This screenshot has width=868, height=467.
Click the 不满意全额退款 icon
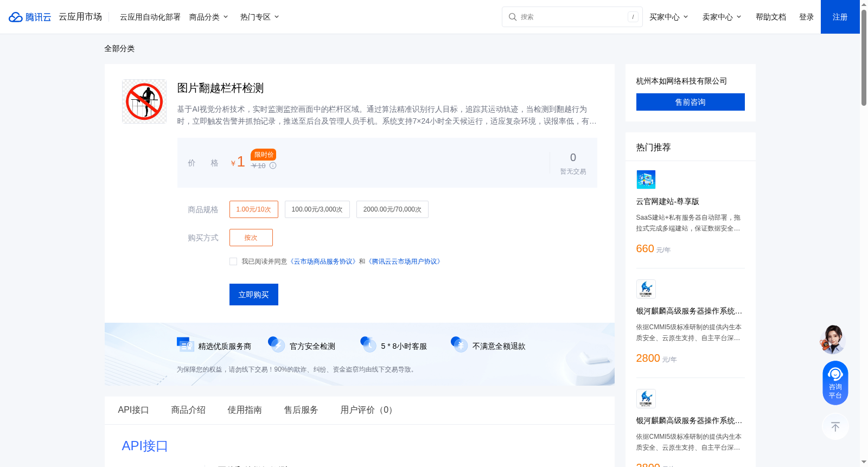pos(459,344)
